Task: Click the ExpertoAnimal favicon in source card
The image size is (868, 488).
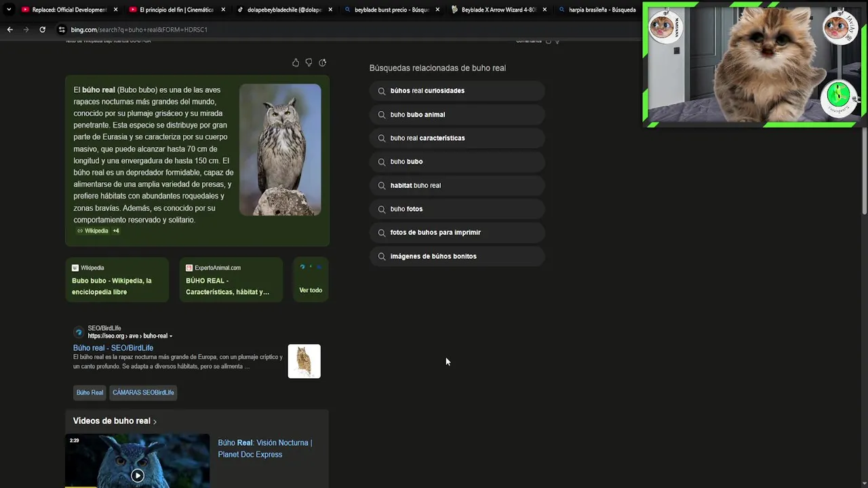Action: [189, 268]
